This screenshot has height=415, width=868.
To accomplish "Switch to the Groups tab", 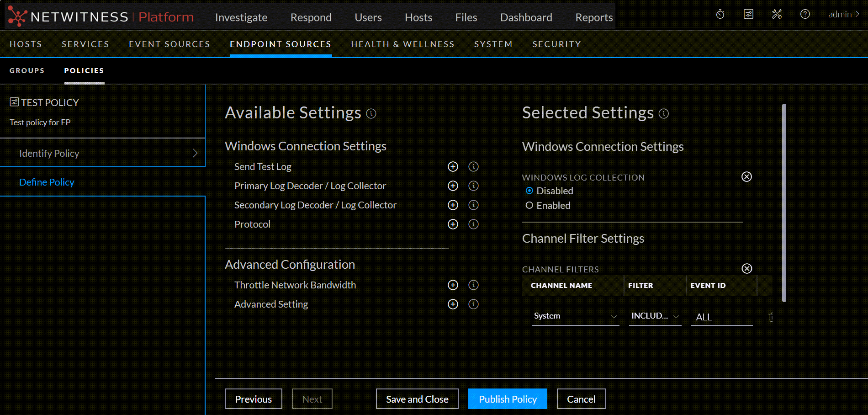I will [x=27, y=71].
